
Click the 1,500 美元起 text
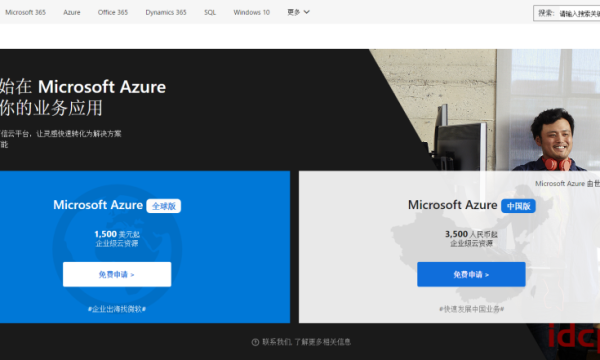(117, 234)
